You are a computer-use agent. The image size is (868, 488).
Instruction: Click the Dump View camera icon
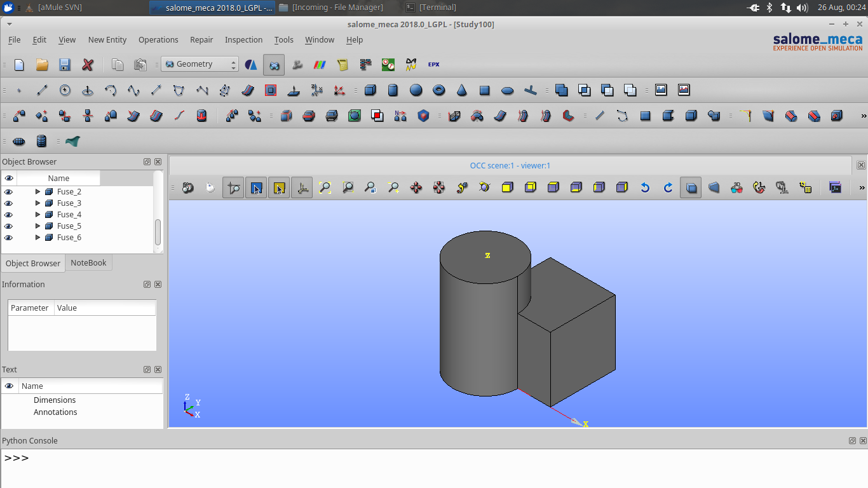click(x=187, y=187)
